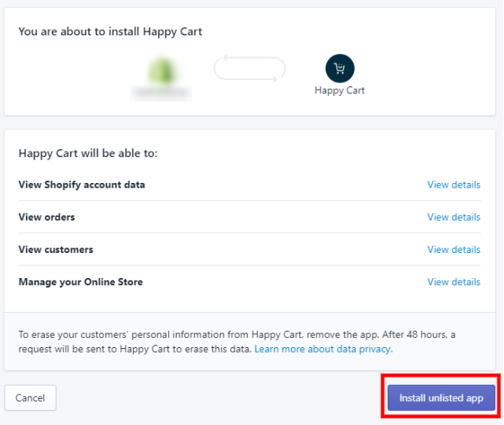
Task: Click heading You are about to install
Action: click(x=110, y=31)
